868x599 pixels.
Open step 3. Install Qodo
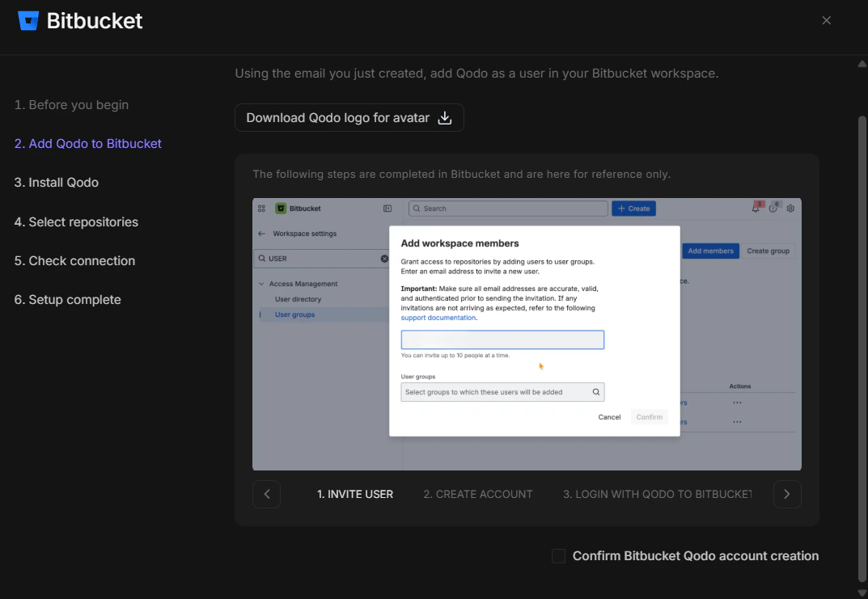(x=57, y=182)
